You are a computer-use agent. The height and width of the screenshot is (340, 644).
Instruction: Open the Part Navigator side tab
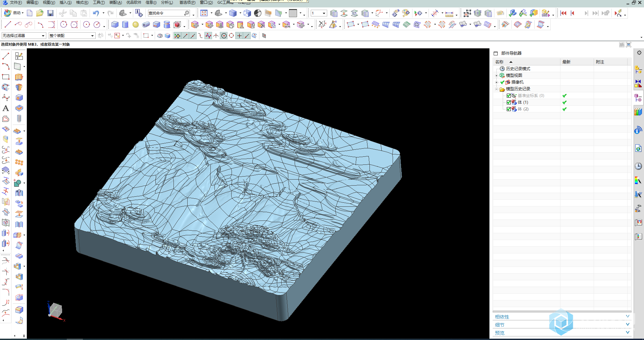pos(638,98)
